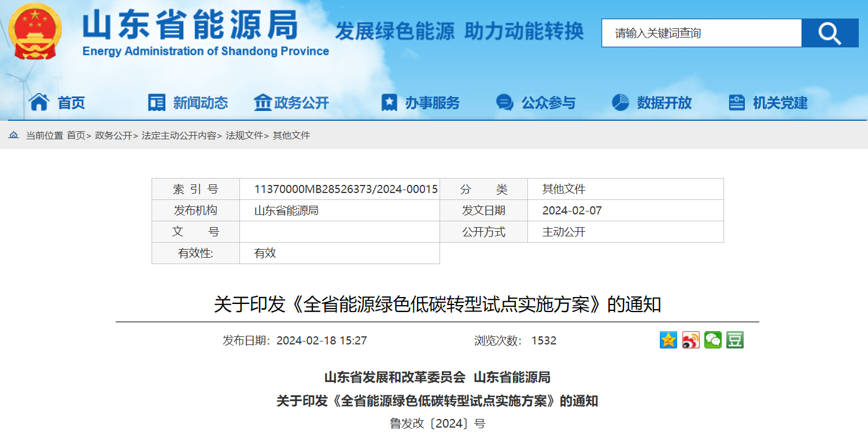The height and width of the screenshot is (434, 868).
Task: Navigate to 法规文件 in the breadcrumb
Action: [245, 135]
